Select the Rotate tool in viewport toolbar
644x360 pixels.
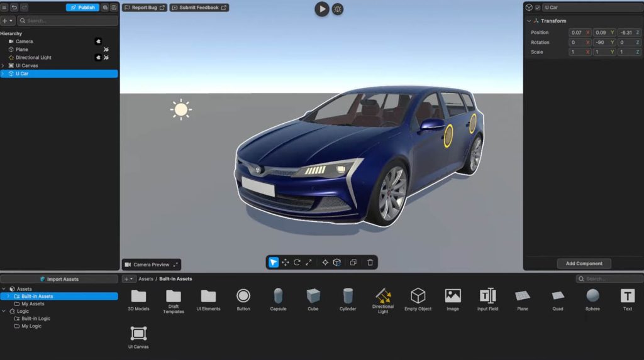[x=297, y=263]
